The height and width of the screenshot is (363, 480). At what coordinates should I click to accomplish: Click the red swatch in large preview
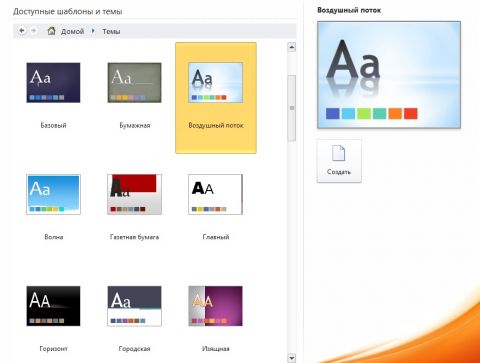click(x=411, y=114)
